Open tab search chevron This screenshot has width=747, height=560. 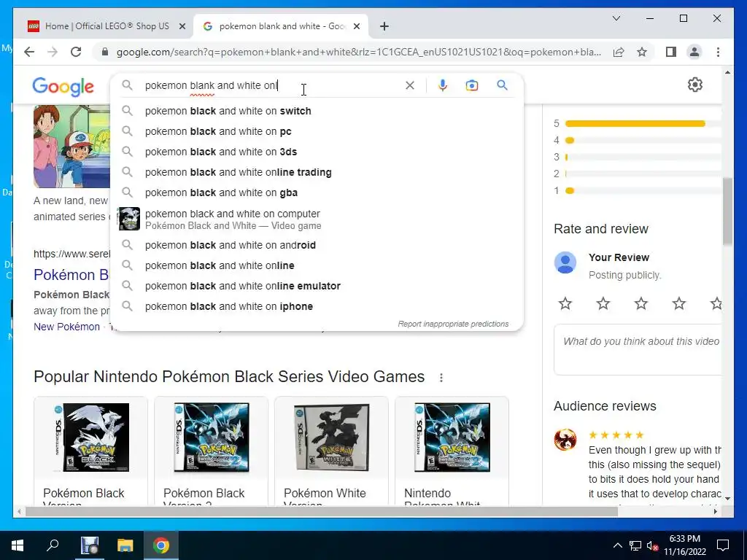616,18
